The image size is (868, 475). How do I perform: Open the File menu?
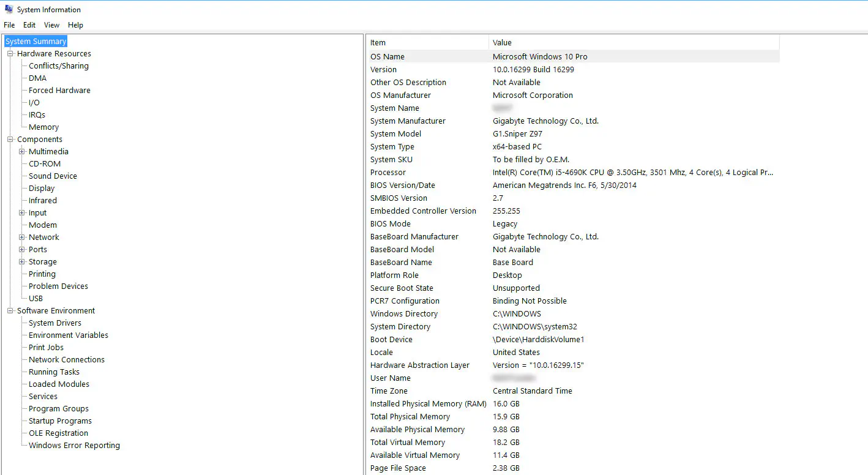pyautogui.click(x=9, y=25)
